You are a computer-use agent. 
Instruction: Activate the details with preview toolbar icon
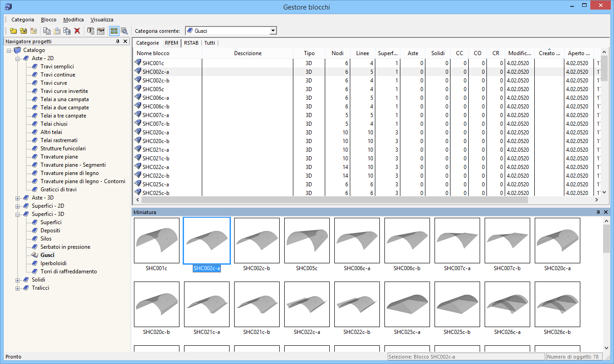click(x=123, y=31)
